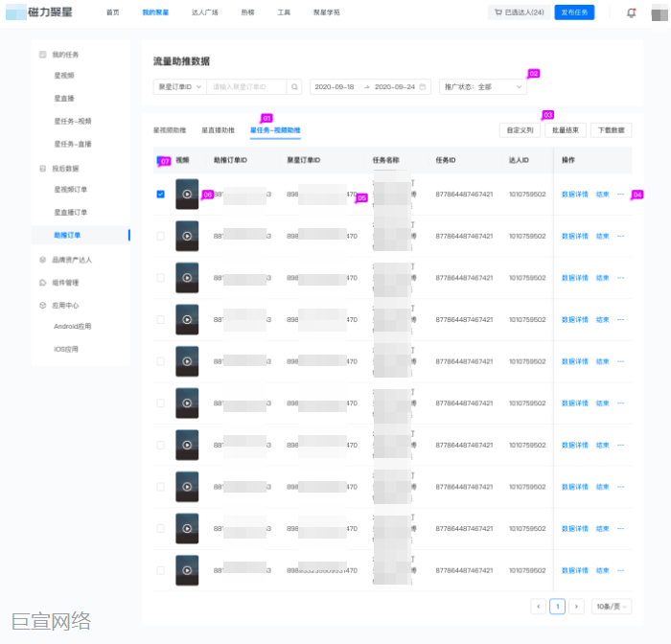Viewport: 671px width, 644px height.
Task: Play the video in the checked first row
Action: click(x=187, y=194)
